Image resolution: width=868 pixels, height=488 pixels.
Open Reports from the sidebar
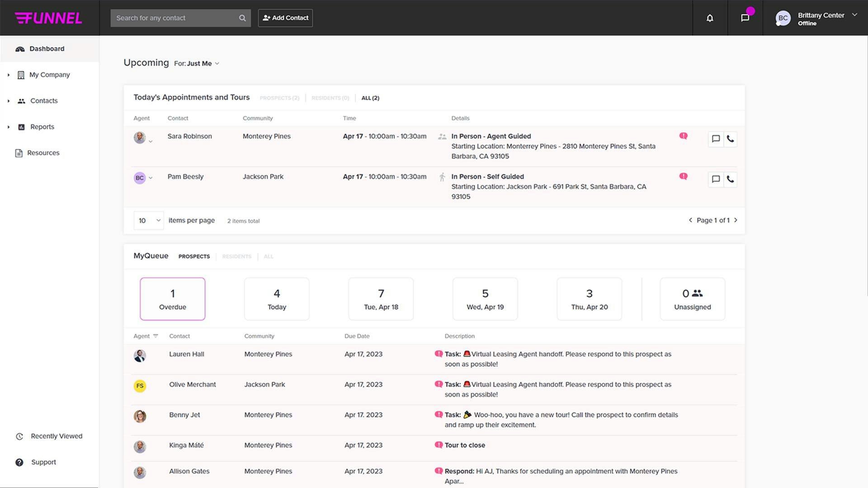point(42,127)
